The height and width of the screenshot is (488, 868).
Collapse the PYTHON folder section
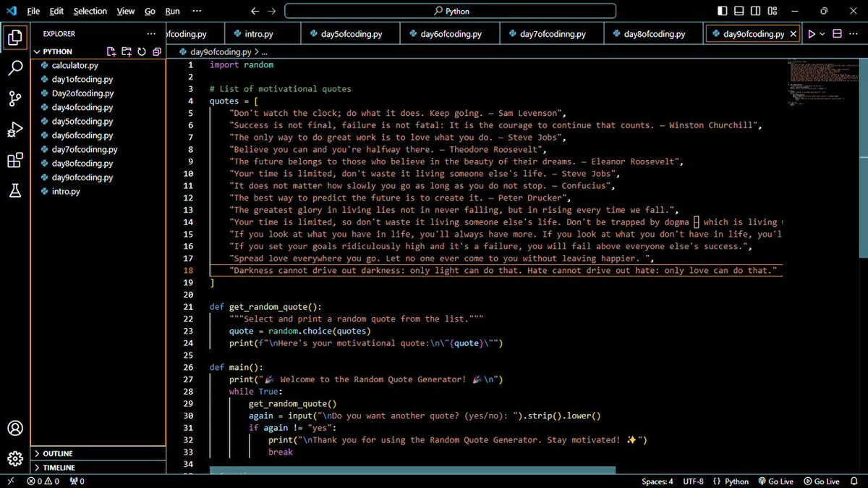pyautogui.click(x=58, y=51)
